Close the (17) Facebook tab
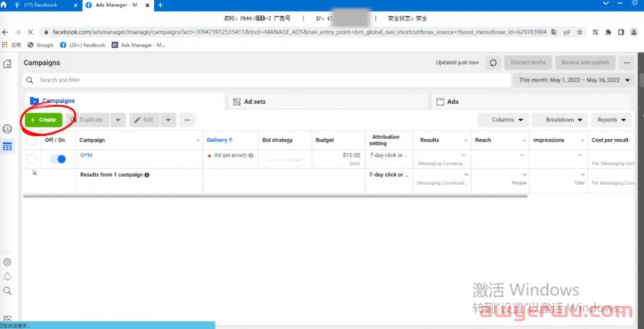This screenshot has width=644, height=329. point(75,5)
